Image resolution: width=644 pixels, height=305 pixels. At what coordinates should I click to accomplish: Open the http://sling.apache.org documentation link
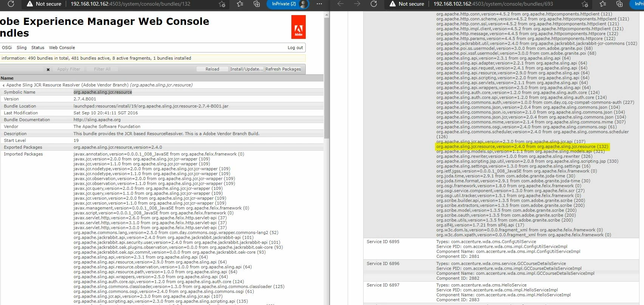click(x=97, y=120)
